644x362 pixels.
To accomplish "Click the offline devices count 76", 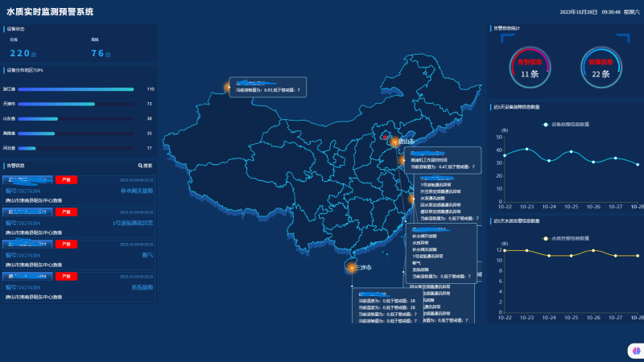I will (99, 53).
